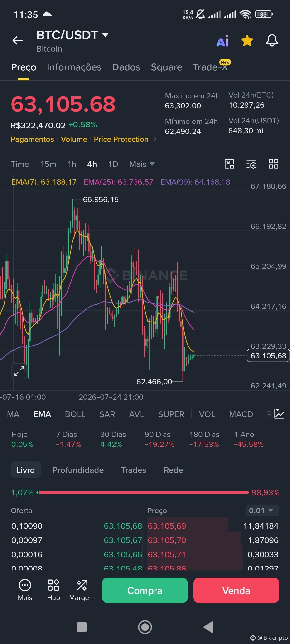Viewport: 290px width, 644px height.
Task: Open chart settings icon
Action: (x=251, y=164)
